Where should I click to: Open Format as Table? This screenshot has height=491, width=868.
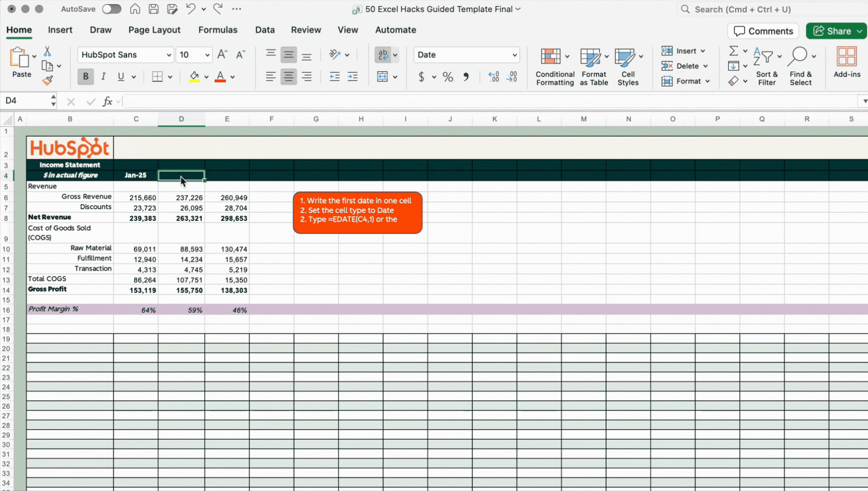point(590,57)
